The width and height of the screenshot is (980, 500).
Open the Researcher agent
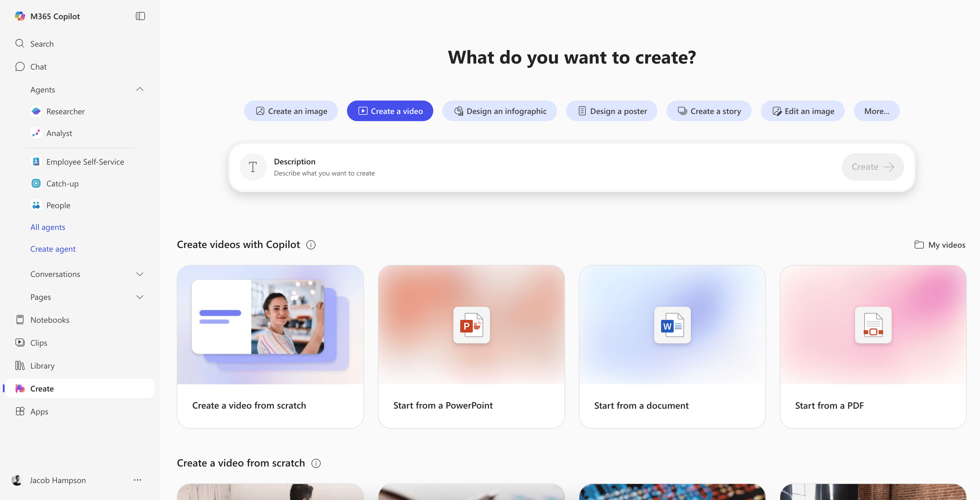coord(65,111)
